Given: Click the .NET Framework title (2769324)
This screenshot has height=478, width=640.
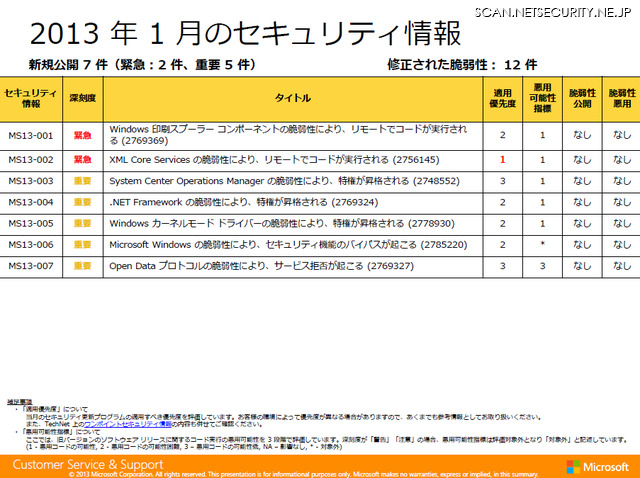Looking at the screenshot, I should click(244, 202).
